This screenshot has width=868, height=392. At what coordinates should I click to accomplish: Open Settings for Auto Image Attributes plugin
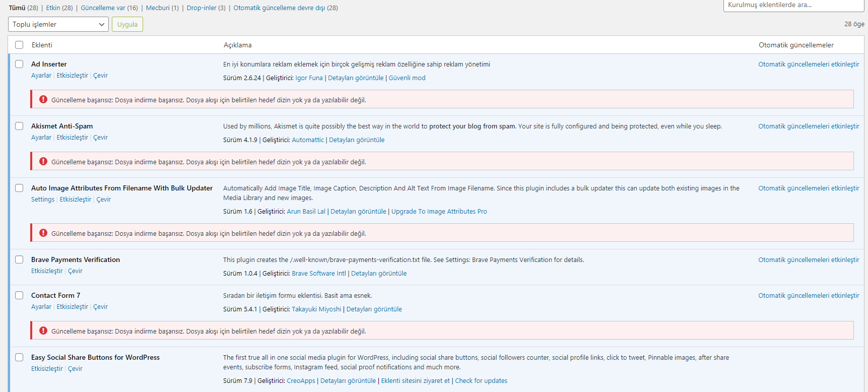point(43,200)
